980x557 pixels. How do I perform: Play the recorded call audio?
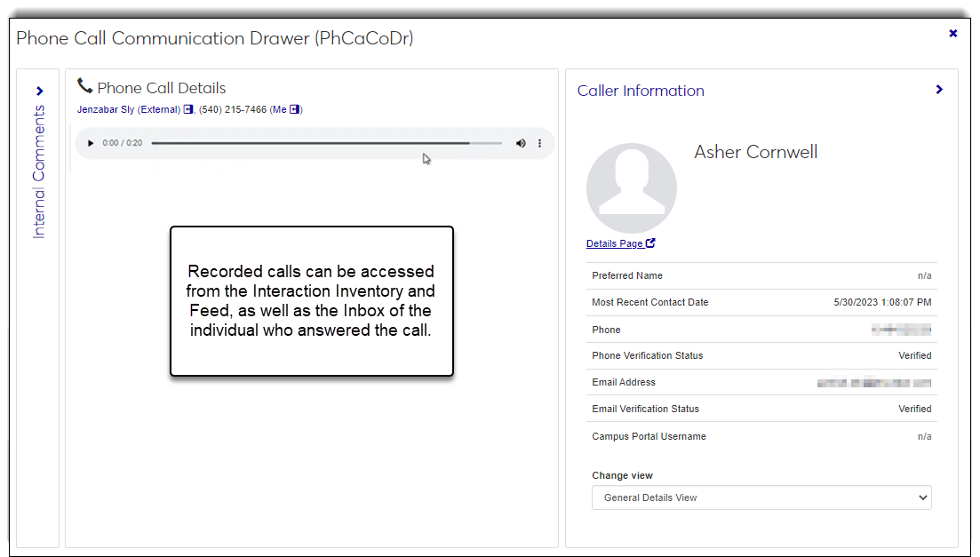(x=91, y=143)
